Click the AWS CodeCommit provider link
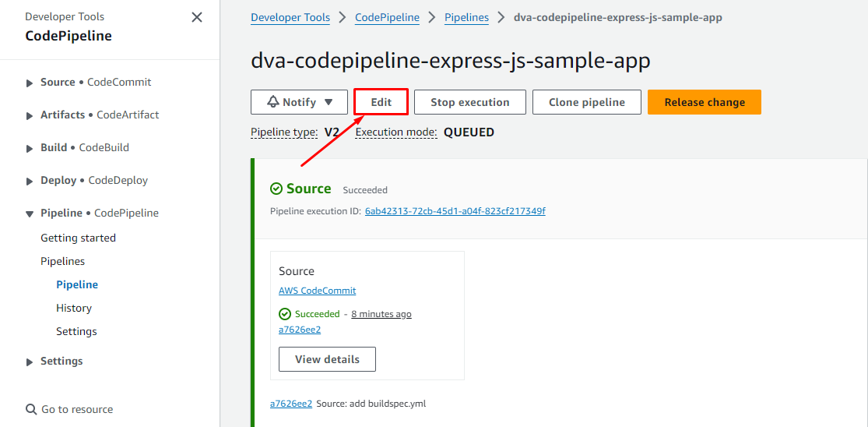This screenshot has height=427, width=868. click(317, 291)
